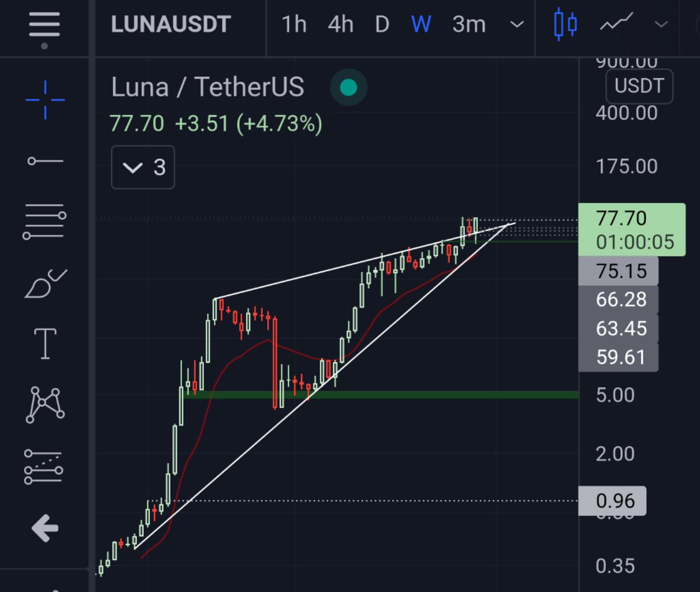Click the 2.00 price axis value
The height and width of the screenshot is (592, 700).
[x=615, y=454]
